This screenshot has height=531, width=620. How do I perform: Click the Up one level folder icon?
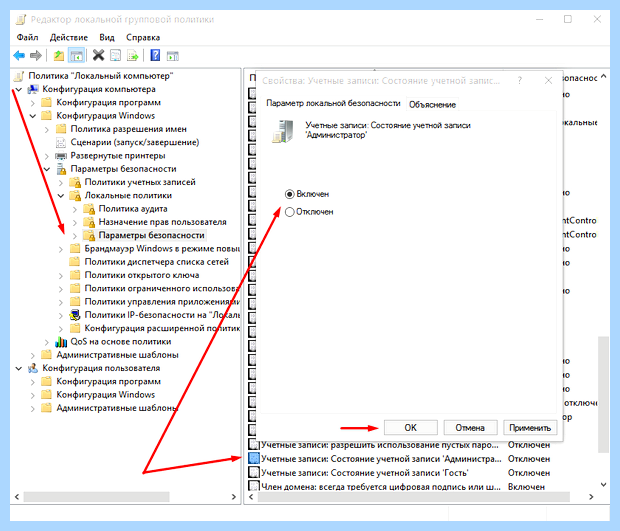pyautogui.click(x=59, y=56)
